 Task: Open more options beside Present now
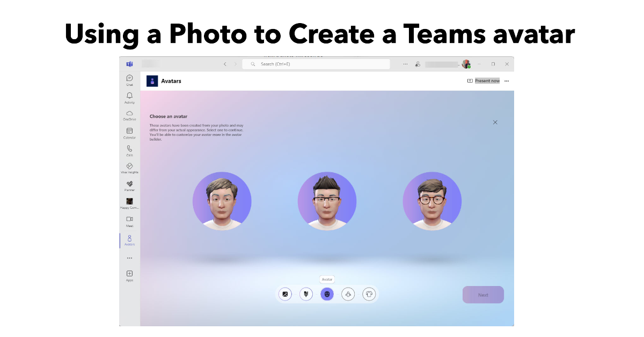[507, 81]
